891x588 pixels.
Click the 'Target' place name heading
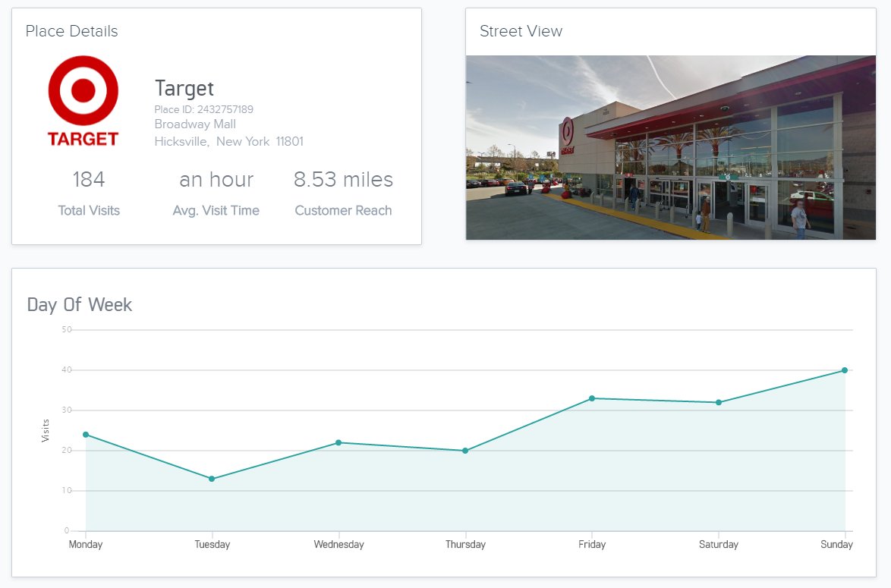[x=184, y=89]
